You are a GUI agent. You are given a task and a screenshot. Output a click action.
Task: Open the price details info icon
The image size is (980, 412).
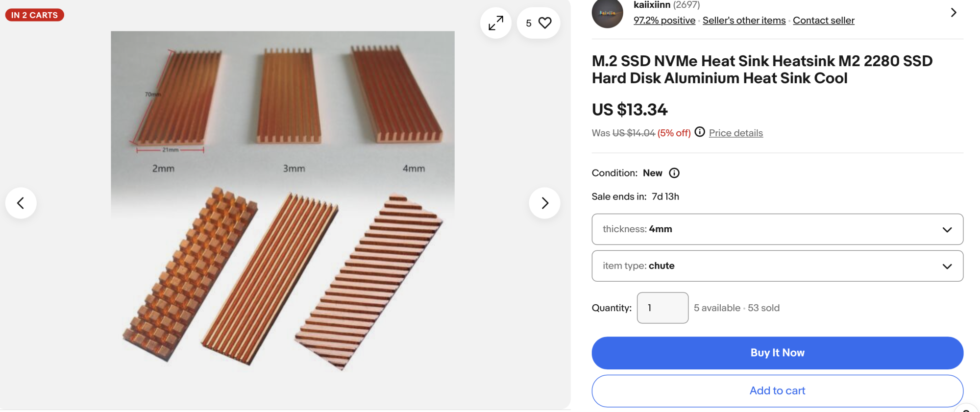[700, 132]
